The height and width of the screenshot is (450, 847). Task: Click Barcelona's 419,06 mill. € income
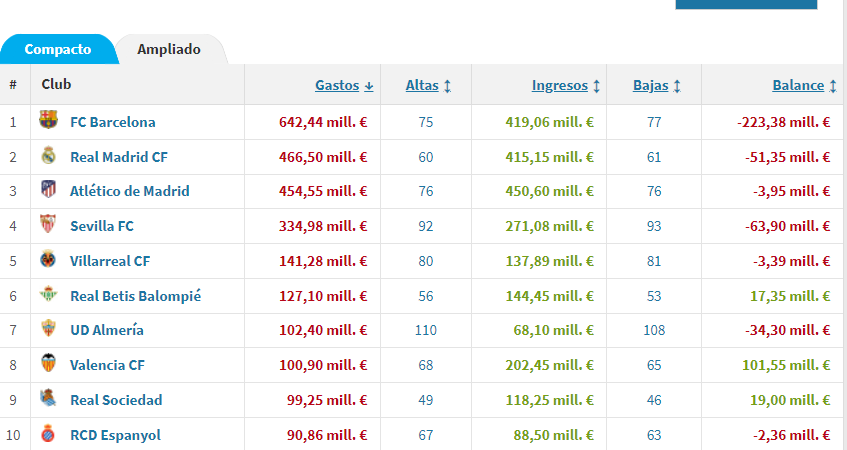click(549, 122)
